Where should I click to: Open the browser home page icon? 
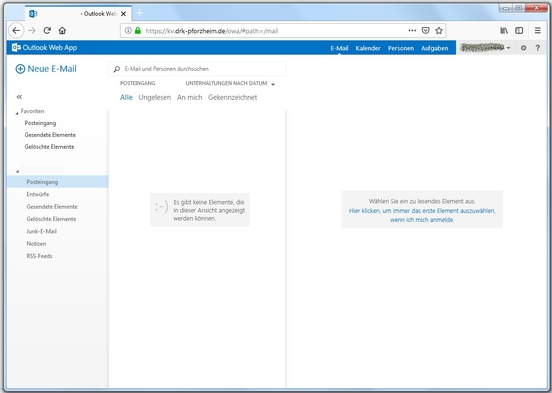[62, 31]
